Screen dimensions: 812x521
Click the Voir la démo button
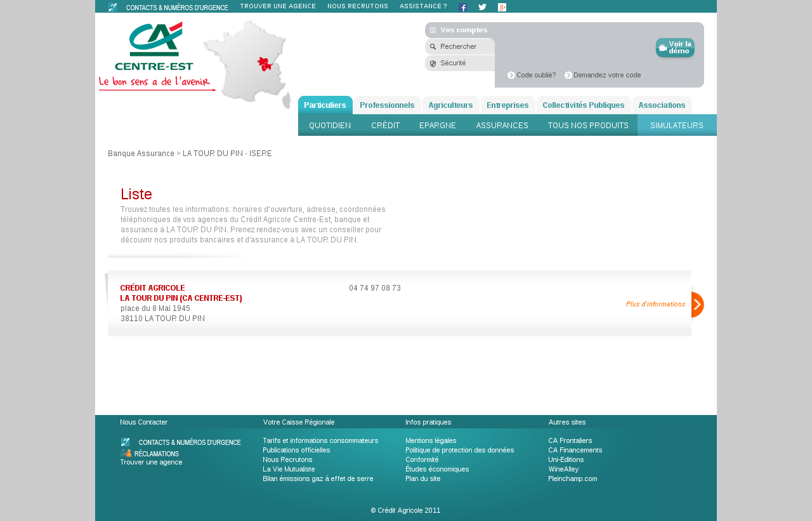pos(675,48)
